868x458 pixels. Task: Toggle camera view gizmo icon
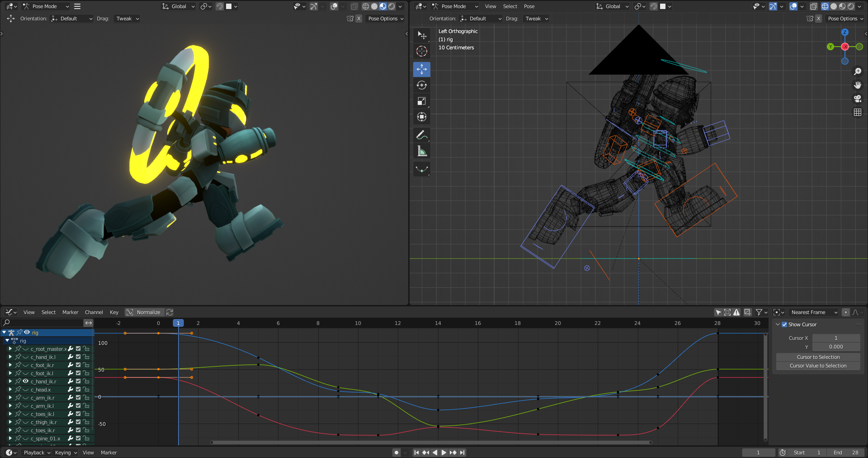tap(857, 99)
